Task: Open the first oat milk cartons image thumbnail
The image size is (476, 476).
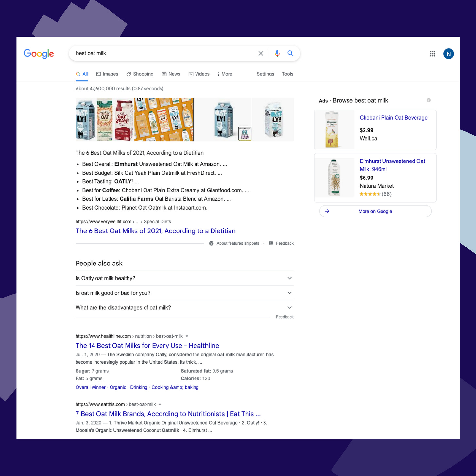Action: [x=105, y=119]
